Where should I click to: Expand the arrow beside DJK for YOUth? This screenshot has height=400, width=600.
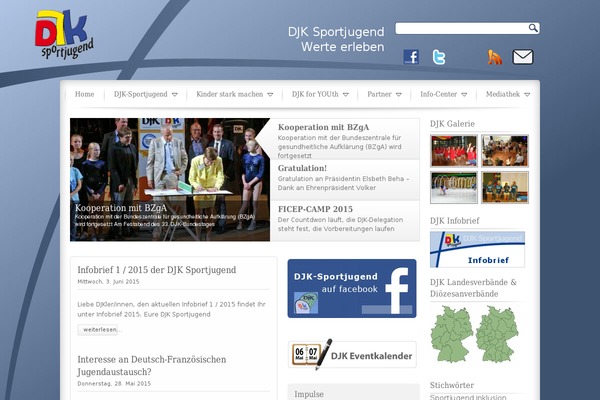[x=346, y=95]
